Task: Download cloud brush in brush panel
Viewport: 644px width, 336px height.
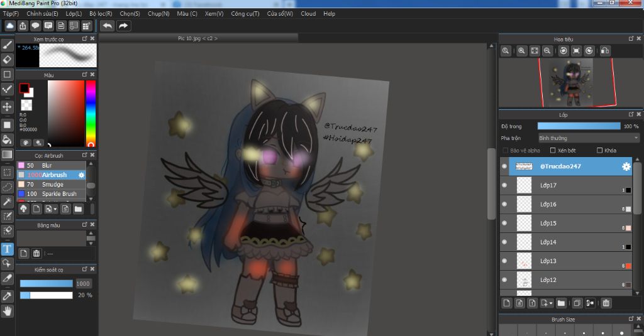Action: point(23,209)
